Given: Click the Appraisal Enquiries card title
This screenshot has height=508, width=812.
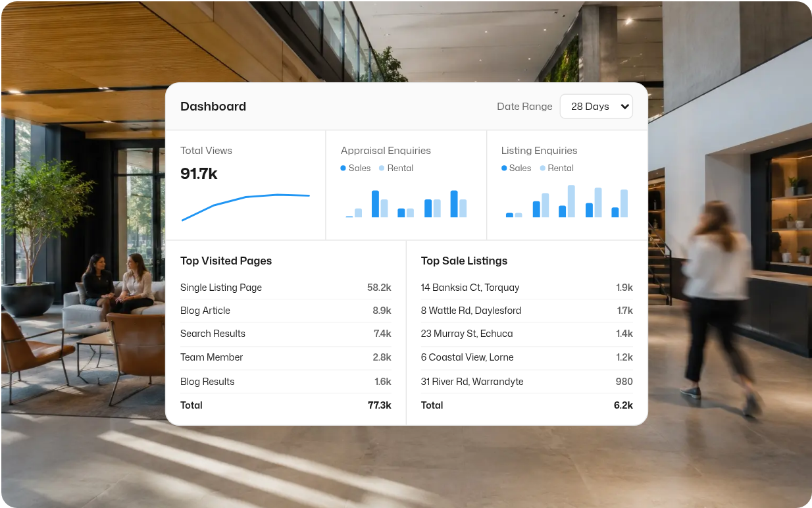Looking at the screenshot, I should point(386,151).
